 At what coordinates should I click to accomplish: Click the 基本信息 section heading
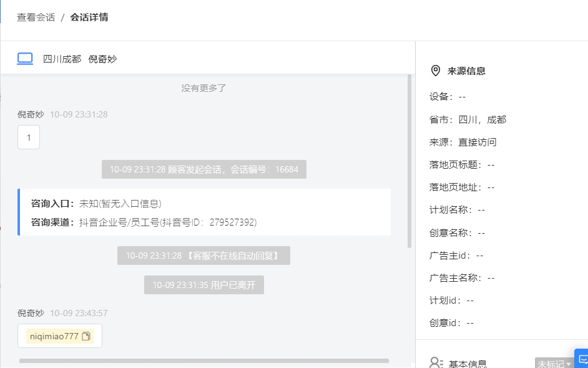coord(468,364)
